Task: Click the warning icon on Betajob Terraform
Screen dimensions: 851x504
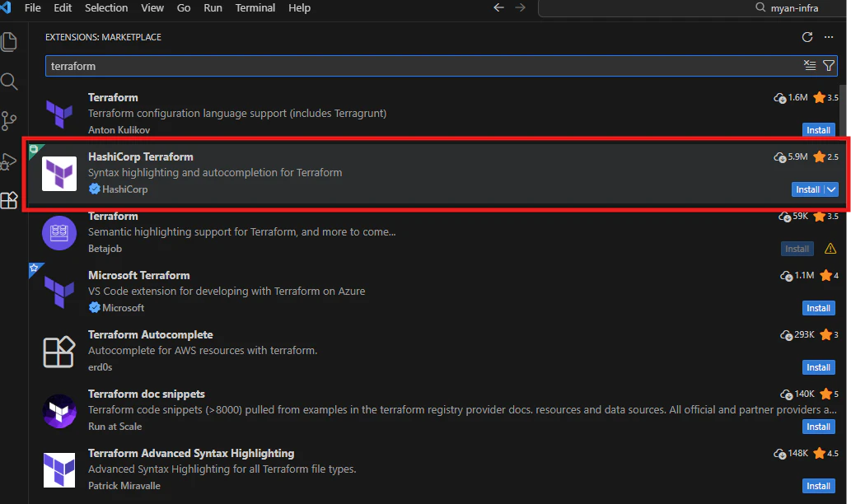Action: tap(830, 249)
